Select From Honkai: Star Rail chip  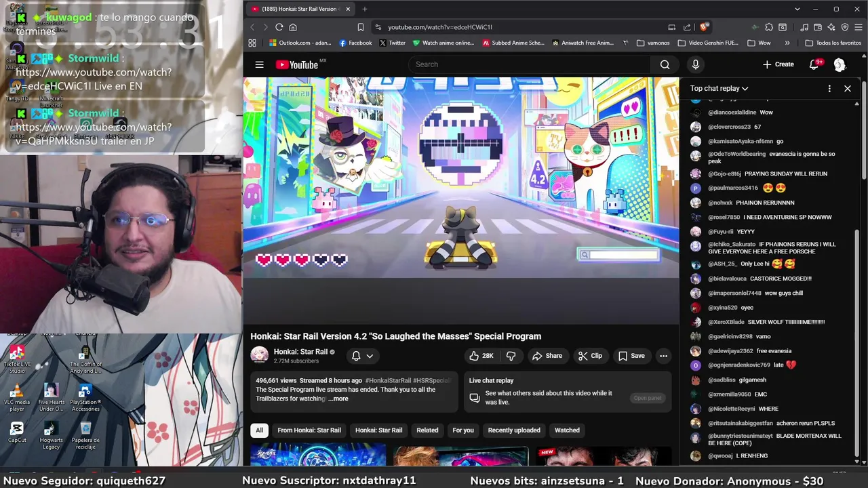point(309,430)
